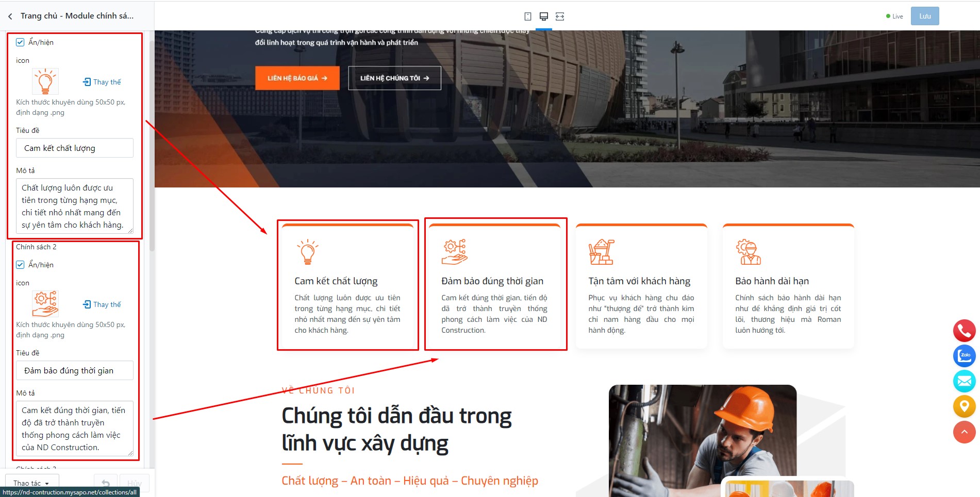Screen dimensions: 980x497
Task: Click the worker icon in Bảo hành dài hạn card
Action: (x=749, y=252)
